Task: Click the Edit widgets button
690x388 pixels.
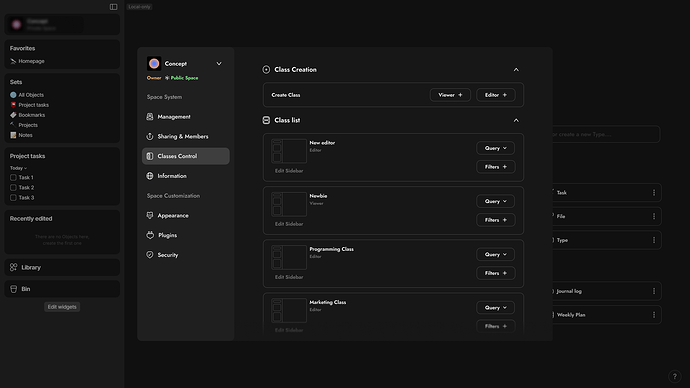Action: click(62, 307)
